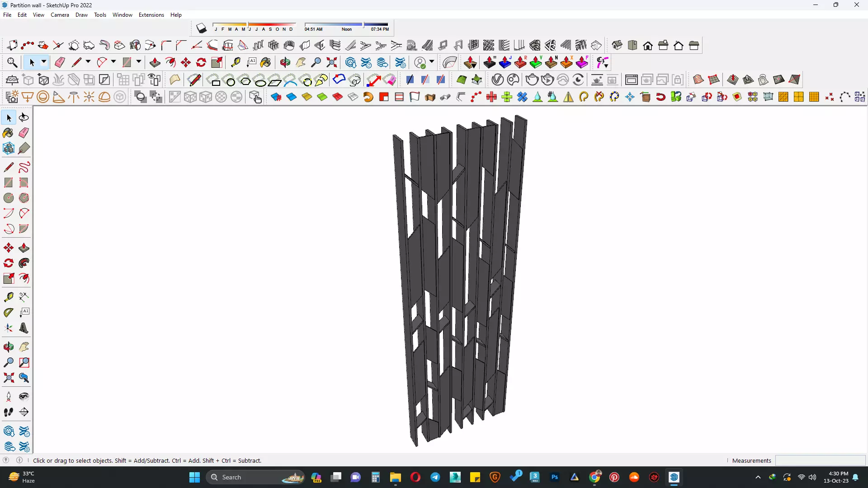Select the Section Plane tool
The image size is (868, 488).
[24, 412]
